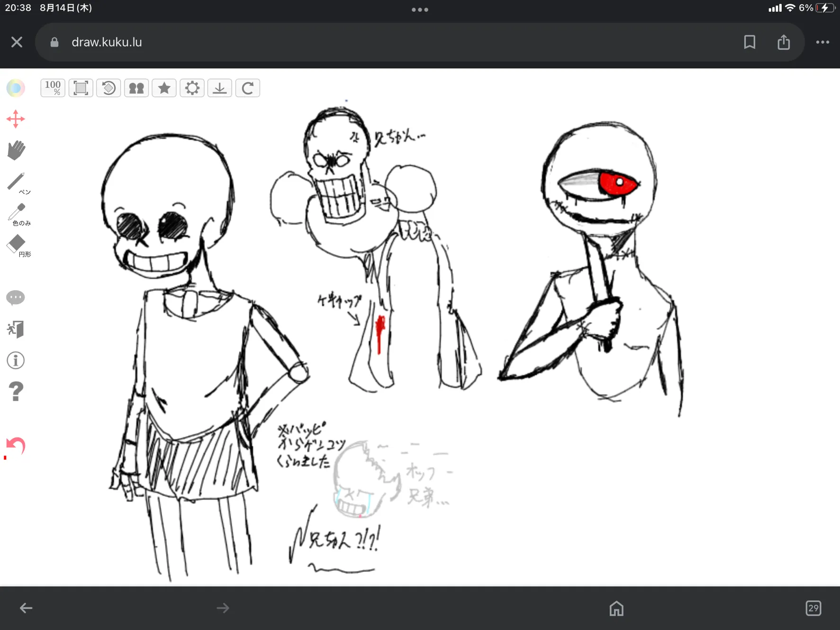Click the fit-to-screen frame icon
This screenshot has width=840, height=630.
point(81,88)
